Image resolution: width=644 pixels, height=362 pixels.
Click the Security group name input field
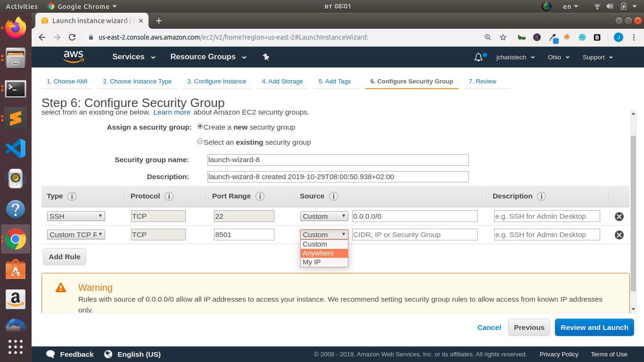(x=338, y=160)
